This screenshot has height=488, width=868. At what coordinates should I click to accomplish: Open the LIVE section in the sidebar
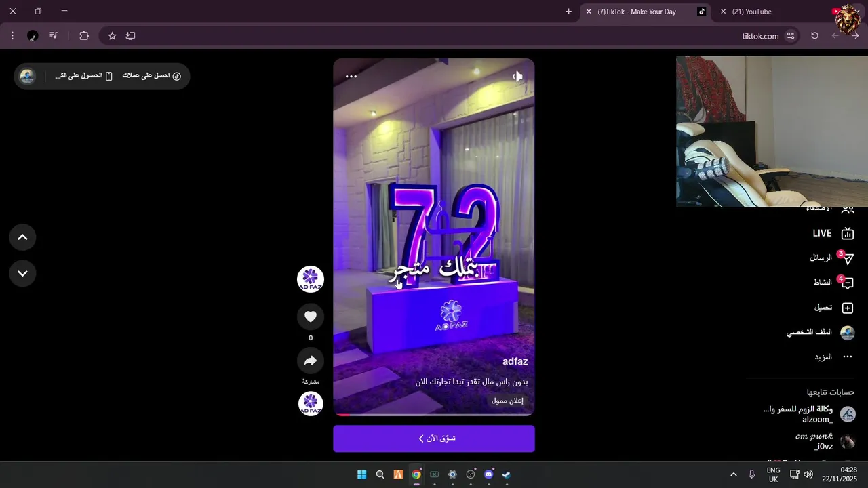(833, 233)
